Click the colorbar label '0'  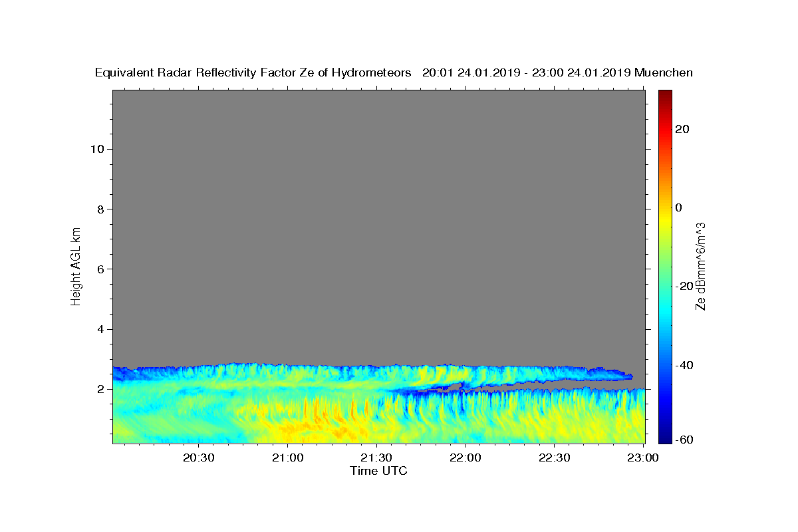(x=679, y=207)
